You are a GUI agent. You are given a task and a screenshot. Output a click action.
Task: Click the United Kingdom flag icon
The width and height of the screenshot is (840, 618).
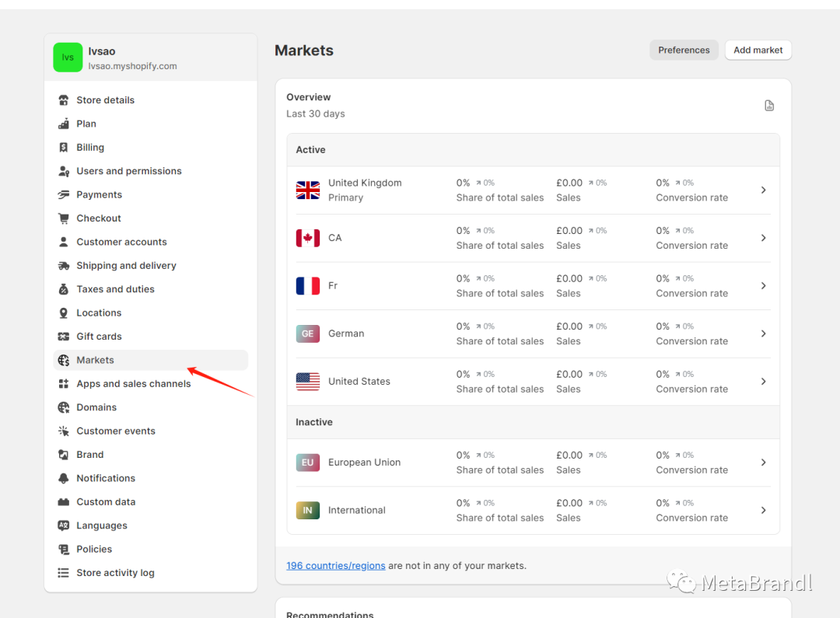[308, 190]
